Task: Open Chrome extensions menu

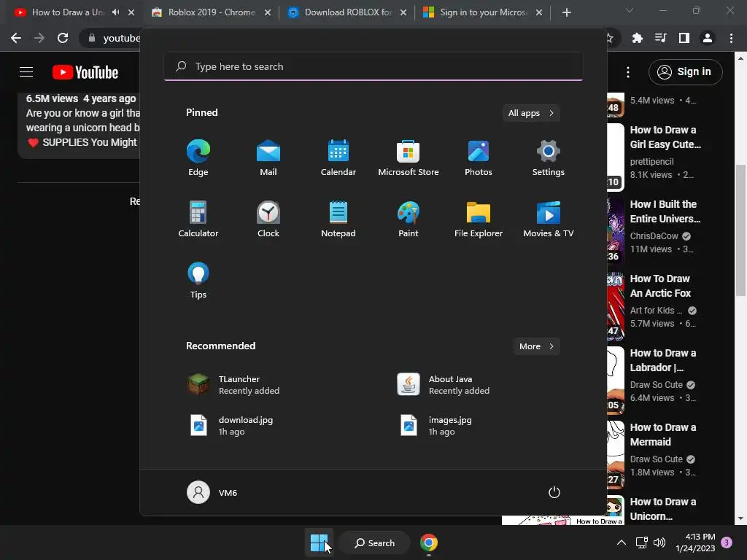Action: click(x=637, y=38)
